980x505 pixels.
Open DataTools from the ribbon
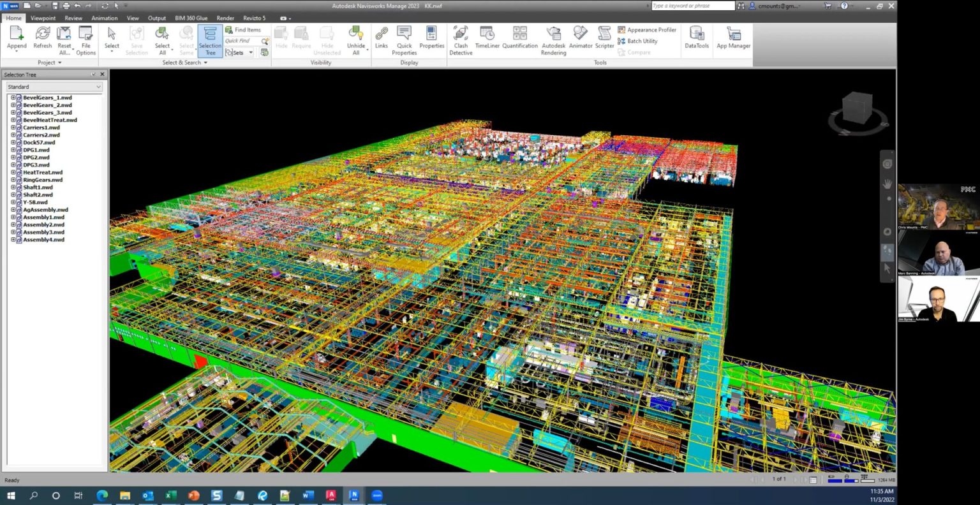click(x=697, y=38)
